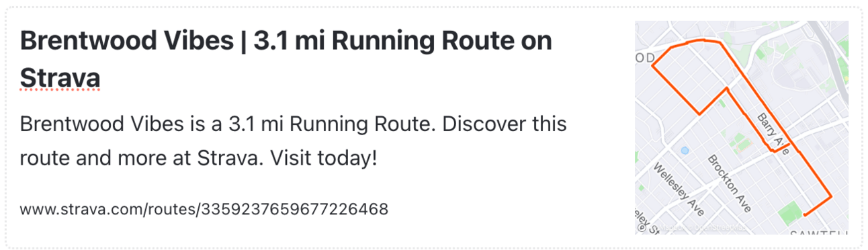Viewport: 868px width, 250px height.
Task: Click the copyright icon at map corner
Action: [642, 228]
